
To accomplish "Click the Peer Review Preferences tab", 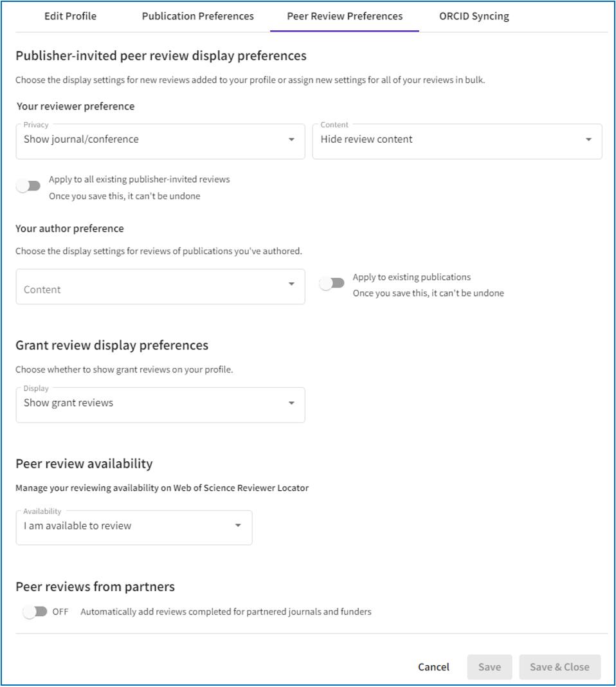I will point(343,16).
